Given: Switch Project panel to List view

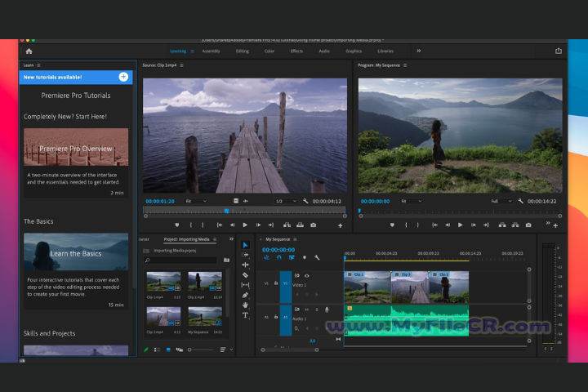Looking at the screenshot, I should (x=157, y=350).
